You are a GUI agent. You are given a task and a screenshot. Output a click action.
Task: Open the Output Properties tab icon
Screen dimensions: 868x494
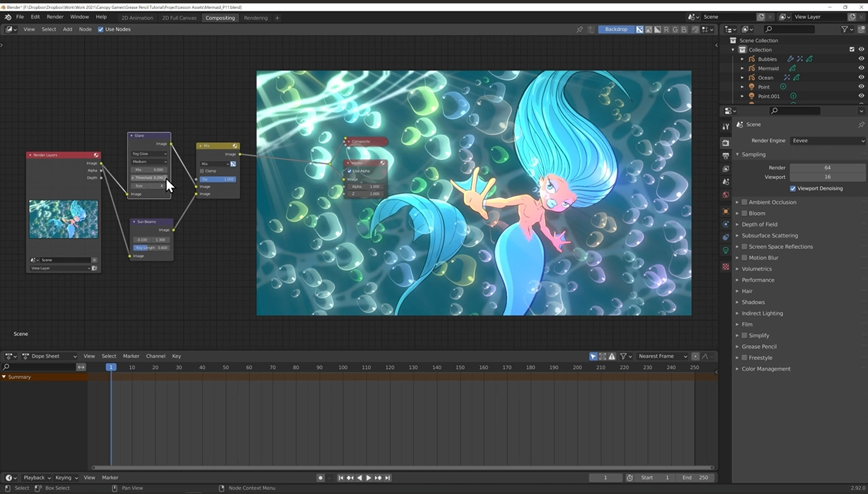pos(726,156)
